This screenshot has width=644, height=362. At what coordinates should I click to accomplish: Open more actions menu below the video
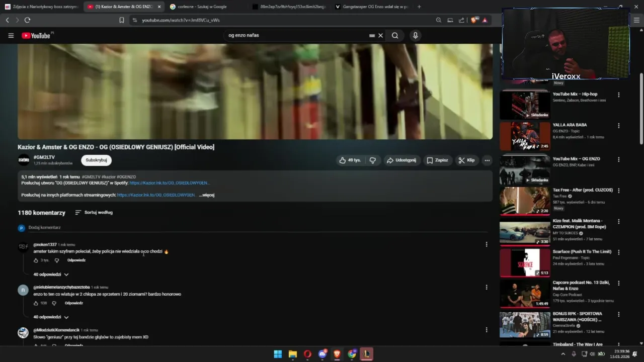(x=487, y=160)
